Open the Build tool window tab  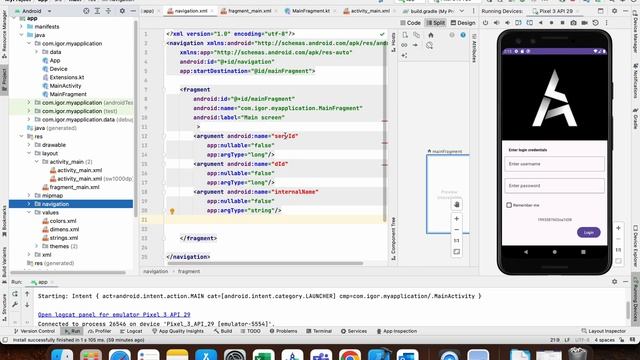point(223,331)
